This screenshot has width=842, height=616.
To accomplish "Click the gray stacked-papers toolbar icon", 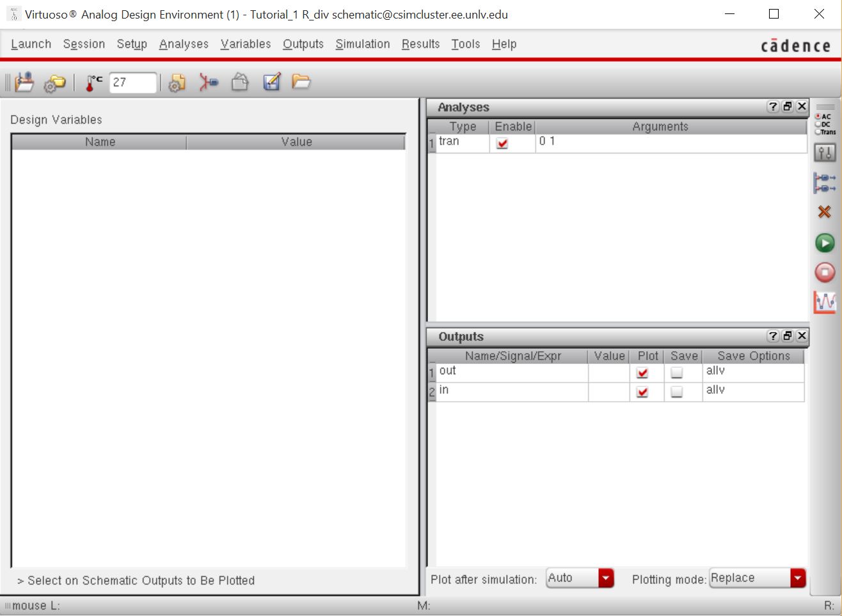I will 240,82.
